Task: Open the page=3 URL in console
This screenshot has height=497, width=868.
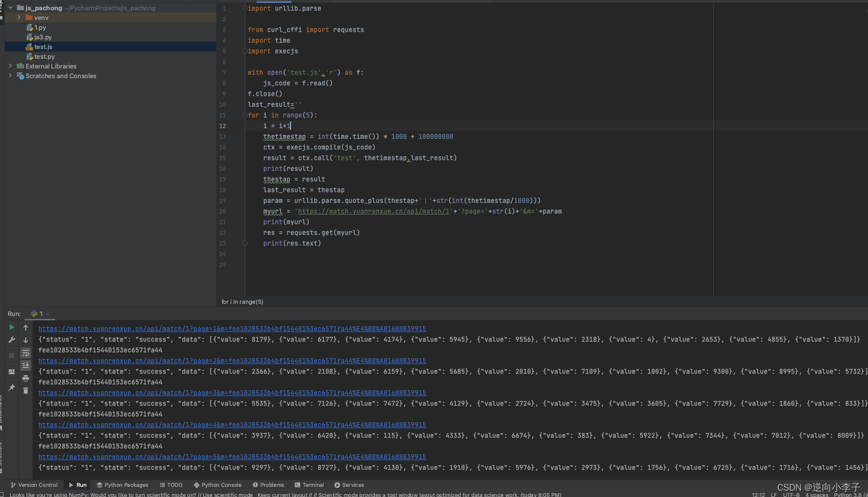Action: [x=232, y=393]
